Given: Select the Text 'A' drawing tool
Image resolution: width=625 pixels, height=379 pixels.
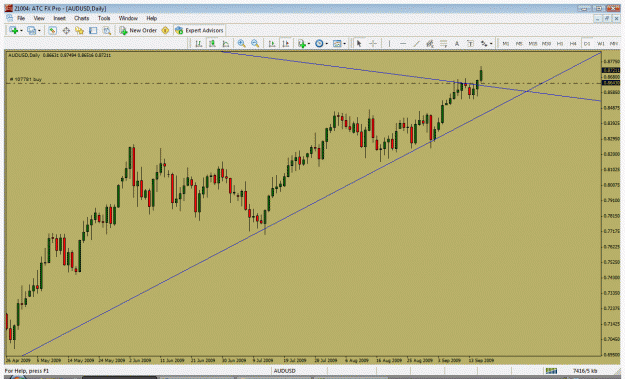Looking at the screenshot, I should pos(457,43).
